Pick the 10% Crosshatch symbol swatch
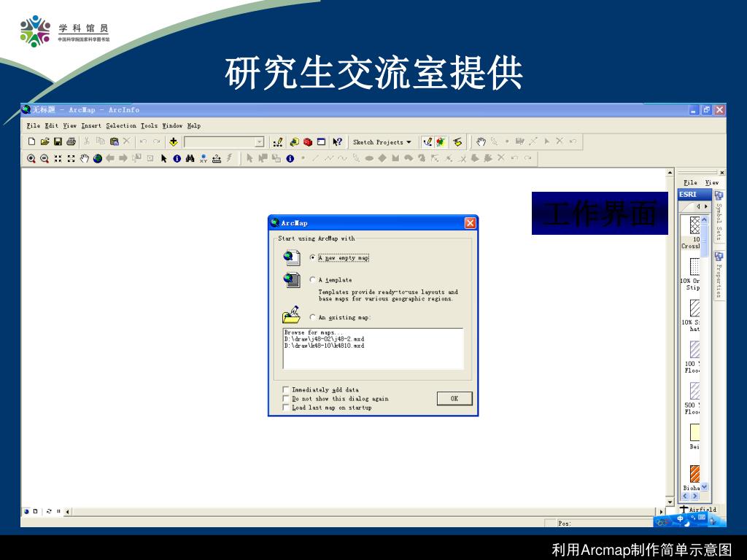The height and width of the screenshot is (560, 747). [x=694, y=225]
